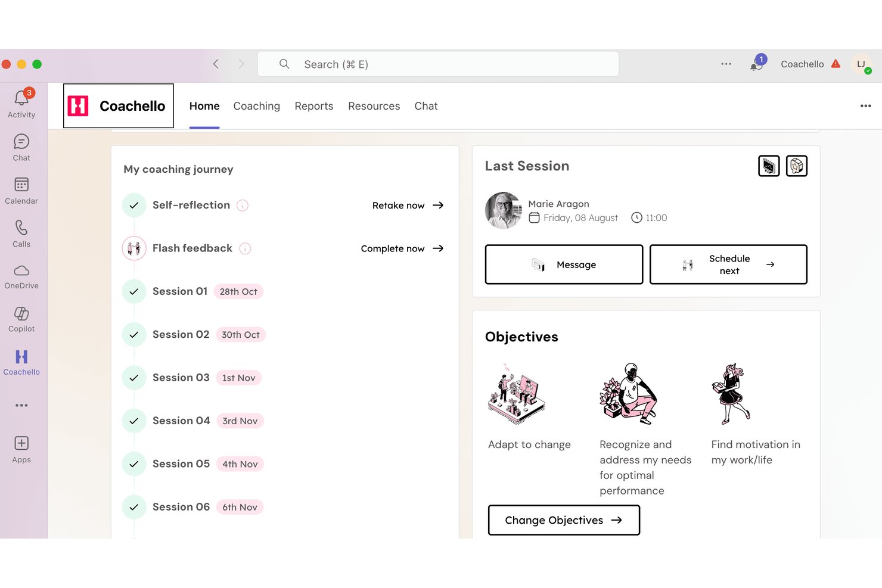Click Friday, 08 August date text
Viewport: 882px width, 588px height.
580,218
